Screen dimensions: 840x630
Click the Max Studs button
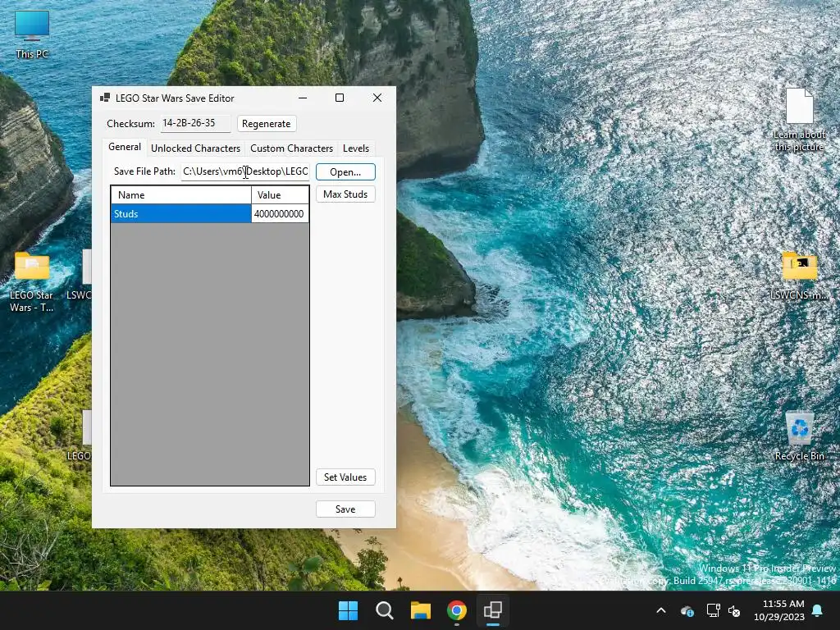pos(345,194)
